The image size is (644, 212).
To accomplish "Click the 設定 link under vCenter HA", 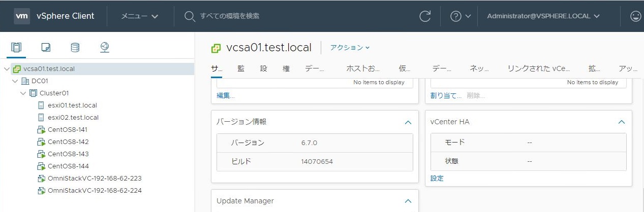I will [437, 179].
